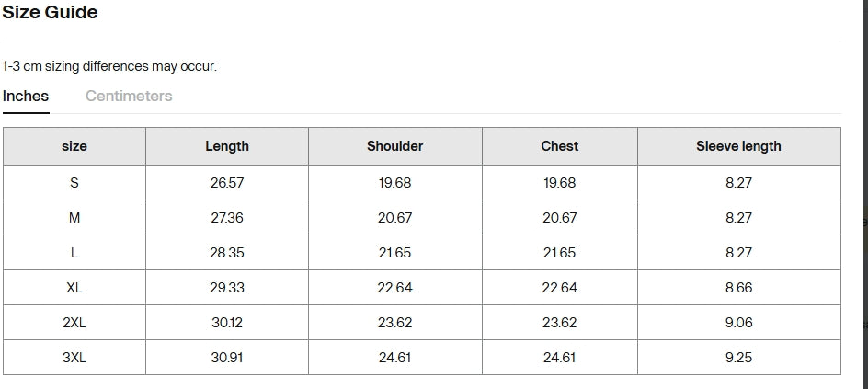Click the Size Guide heading
868x389 pixels.
[x=50, y=13]
